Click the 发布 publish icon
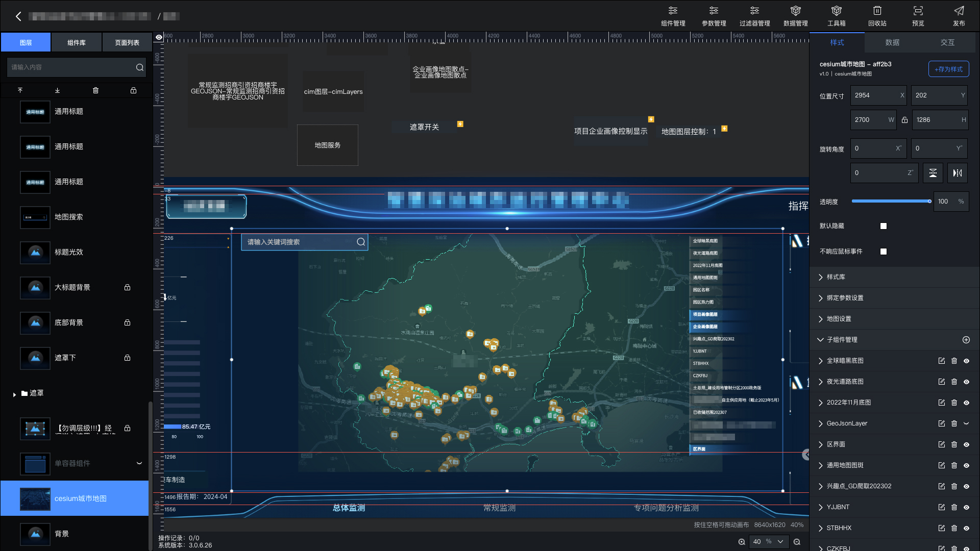 [x=959, y=11]
